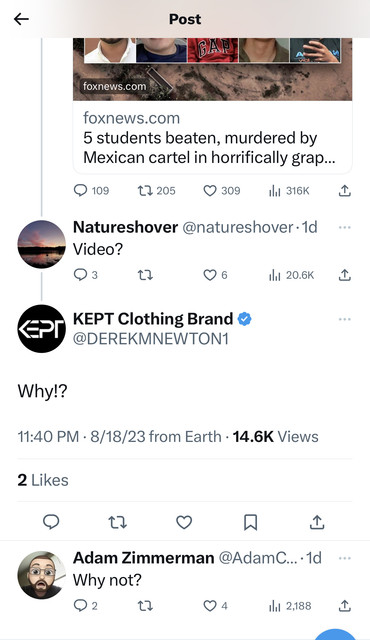Screen dimensions: 370x640
Task: Like the KEPT Clothing Brand post
Action: click(x=184, y=522)
